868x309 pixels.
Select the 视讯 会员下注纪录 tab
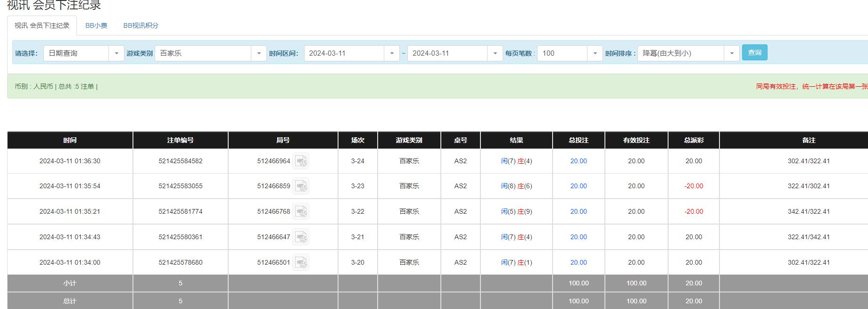coord(42,25)
